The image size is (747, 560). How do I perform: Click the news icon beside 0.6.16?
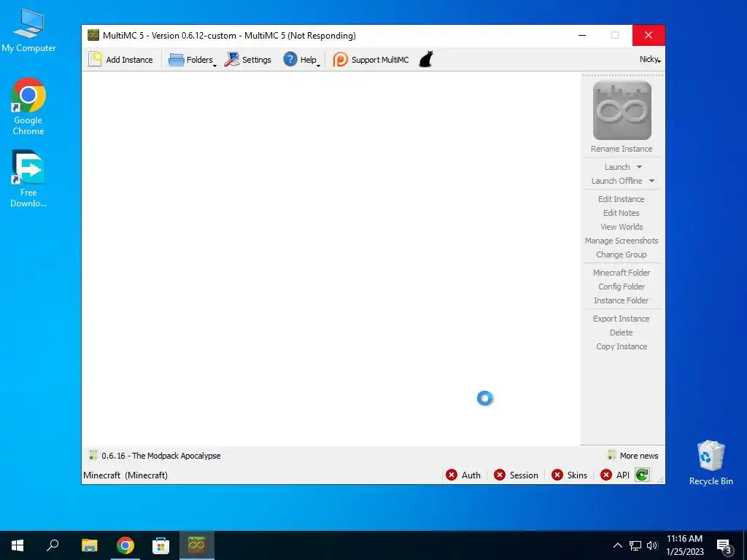pyautogui.click(x=93, y=455)
